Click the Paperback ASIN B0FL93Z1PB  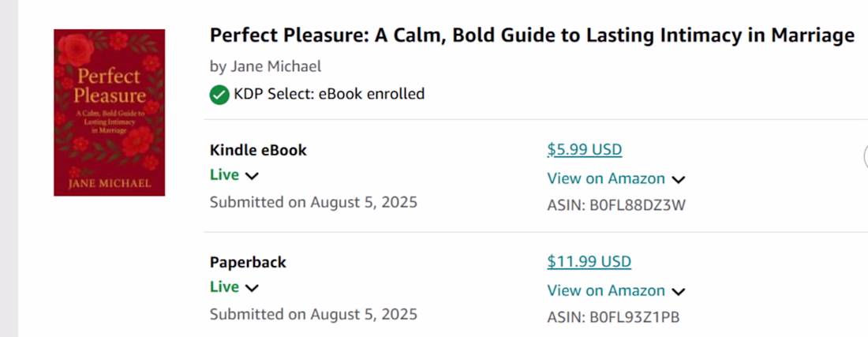[x=613, y=317]
